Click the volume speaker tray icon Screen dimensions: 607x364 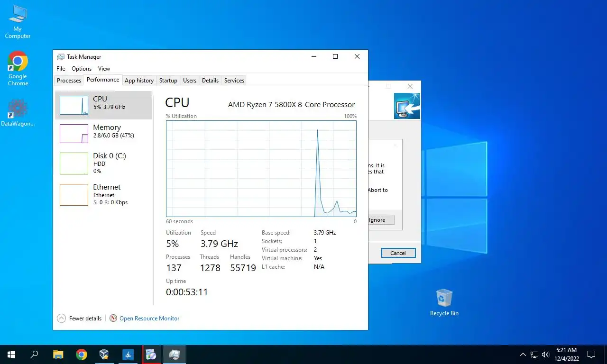545,355
